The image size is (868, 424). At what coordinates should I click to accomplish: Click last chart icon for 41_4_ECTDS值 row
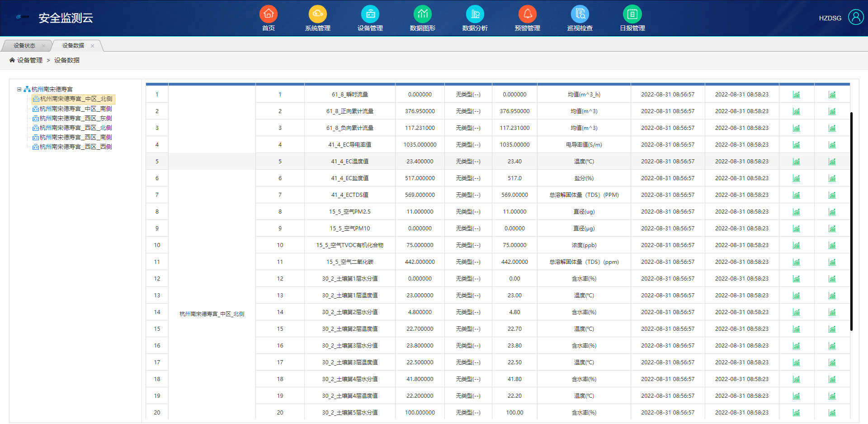point(832,195)
